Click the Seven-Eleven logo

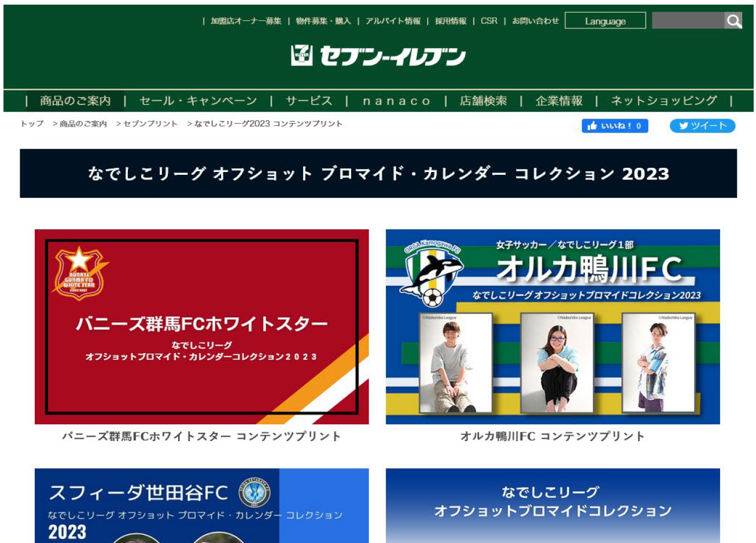coord(378,56)
